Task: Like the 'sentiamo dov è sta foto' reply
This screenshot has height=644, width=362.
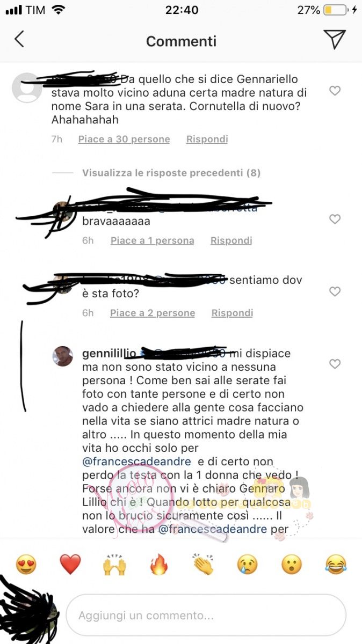Action: [x=335, y=291]
